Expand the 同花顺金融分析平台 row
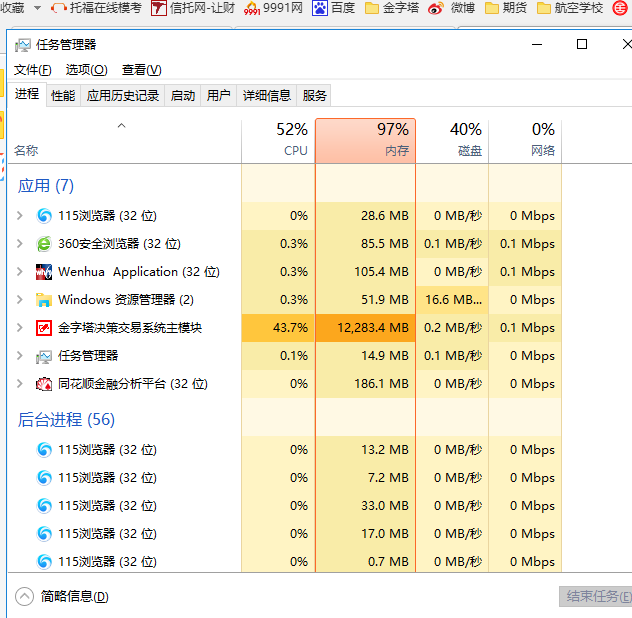The height and width of the screenshot is (618, 632). click(19, 384)
